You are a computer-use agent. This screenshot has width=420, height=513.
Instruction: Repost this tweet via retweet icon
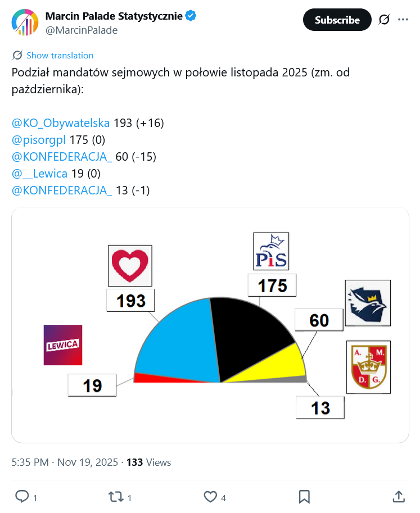(116, 497)
